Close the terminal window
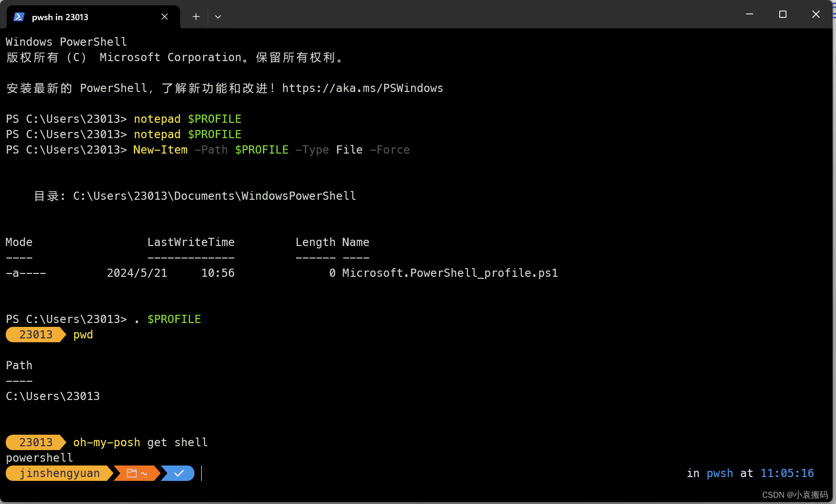 [816, 14]
